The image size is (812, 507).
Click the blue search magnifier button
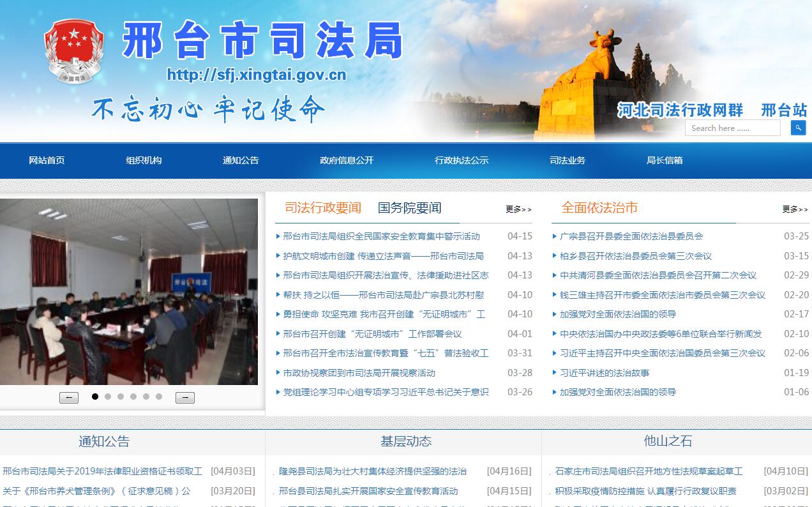798,128
